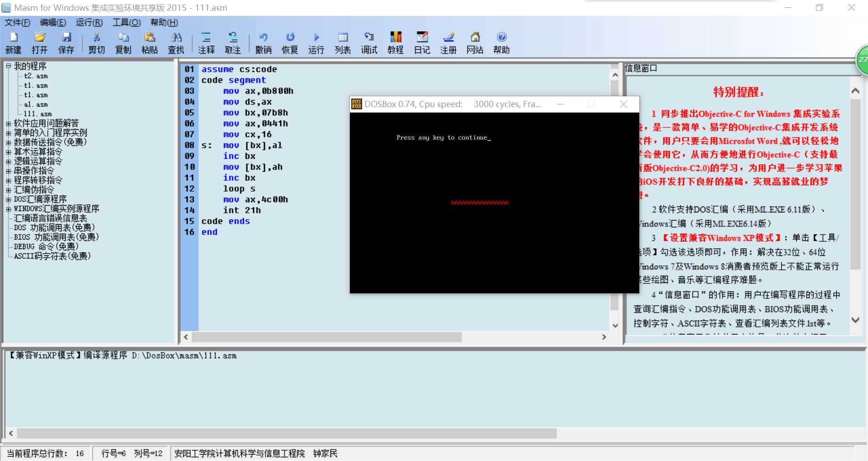Open the 文件(F) menu
Image resolution: width=868 pixels, height=461 pixels.
pyautogui.click(x=17, y=23)
